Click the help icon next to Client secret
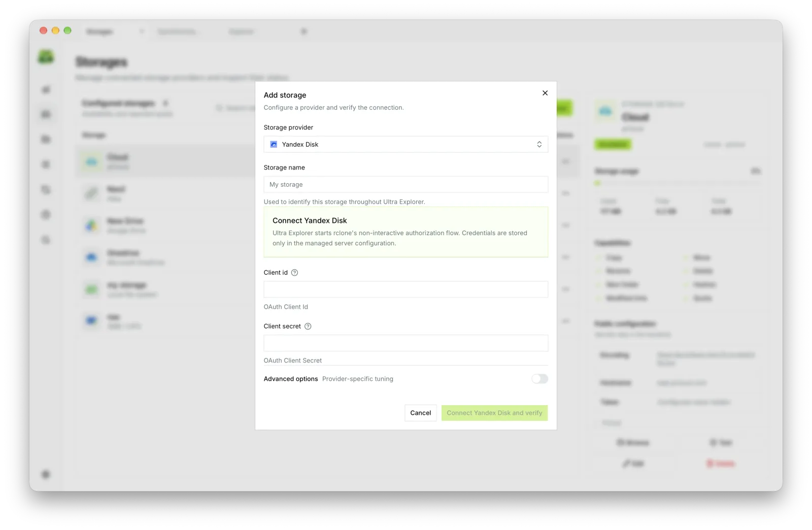 pyautogui.click(x=308, y=326)
